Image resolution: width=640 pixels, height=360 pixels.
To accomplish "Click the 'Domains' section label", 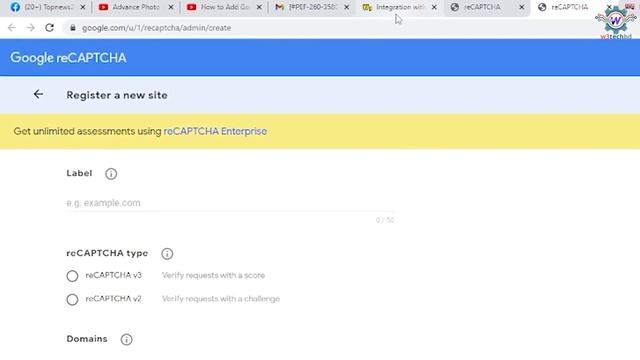I will [87, 339].
